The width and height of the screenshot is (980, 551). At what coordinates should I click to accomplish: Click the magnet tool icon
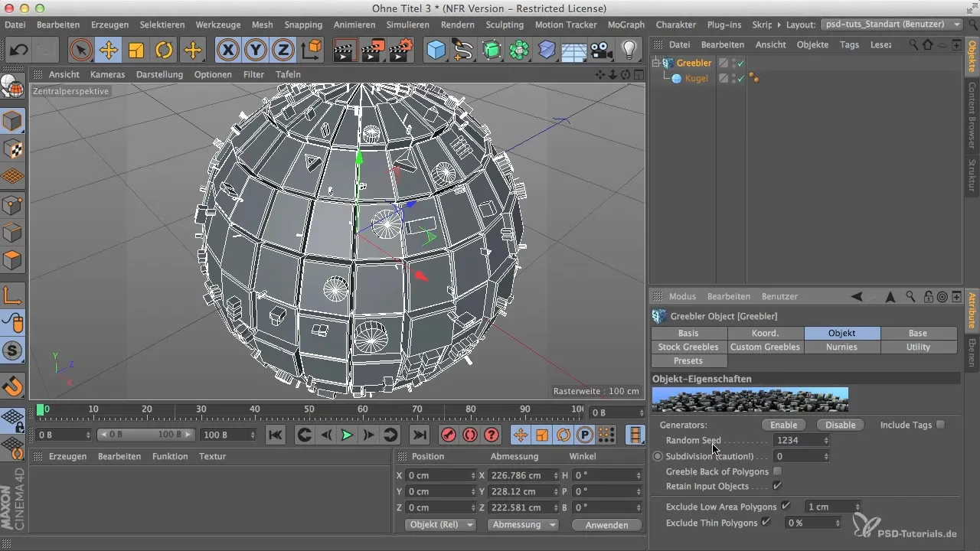[x=12, y=386]
